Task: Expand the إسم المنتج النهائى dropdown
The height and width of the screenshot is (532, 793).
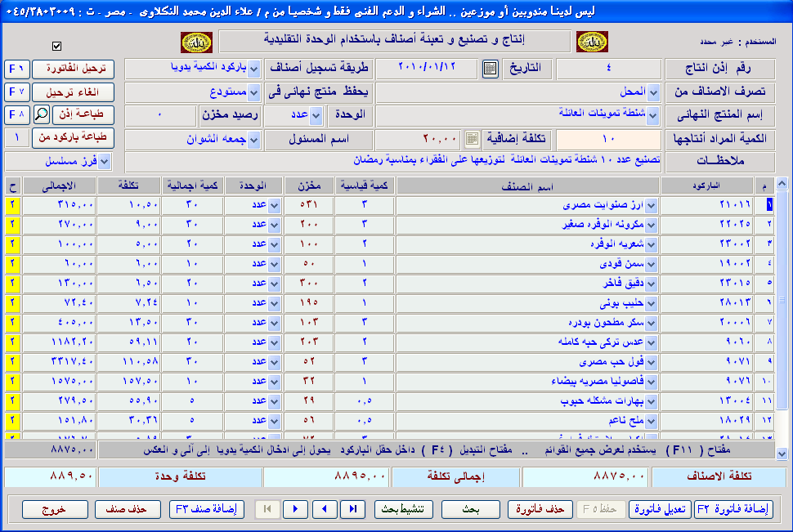Action: tap(652, 114)
